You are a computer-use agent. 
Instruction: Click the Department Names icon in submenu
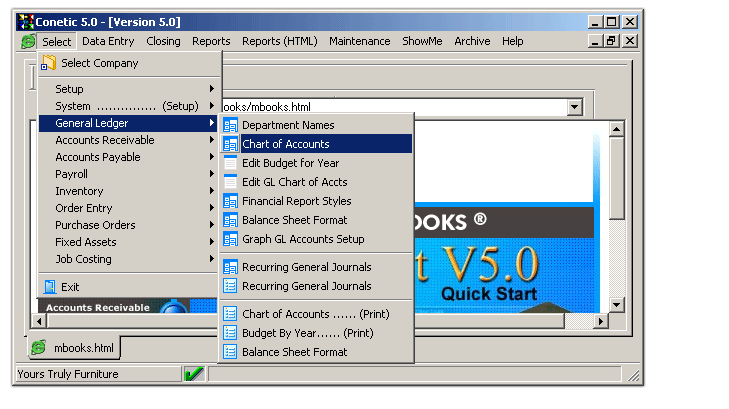pos(231,125)
